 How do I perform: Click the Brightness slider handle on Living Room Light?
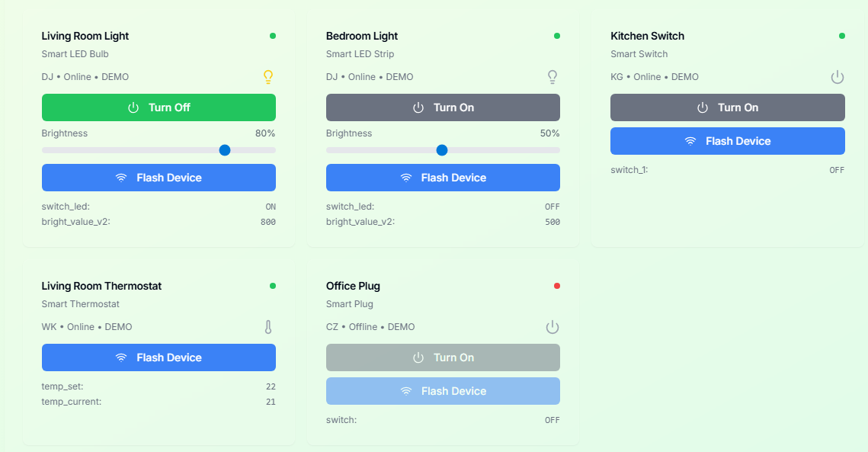[225, 150]
